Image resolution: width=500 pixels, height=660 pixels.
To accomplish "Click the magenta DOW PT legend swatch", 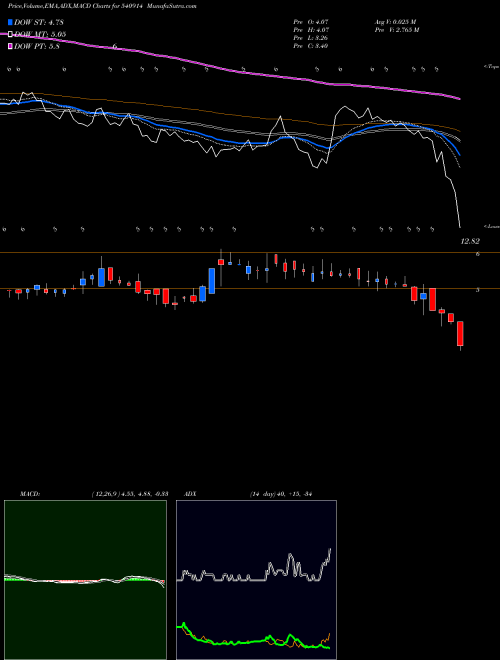I will tap(10, 46).
